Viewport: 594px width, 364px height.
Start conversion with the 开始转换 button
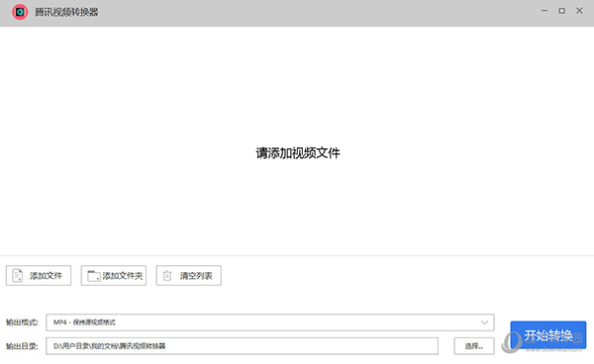pyautogui.click(x=548, y=335)
